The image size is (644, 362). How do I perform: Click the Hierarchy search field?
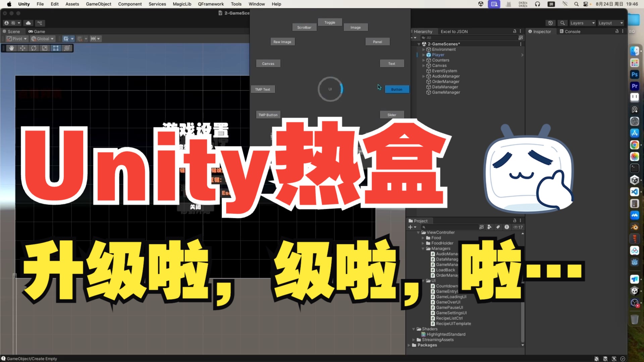(x=469, y=38)
